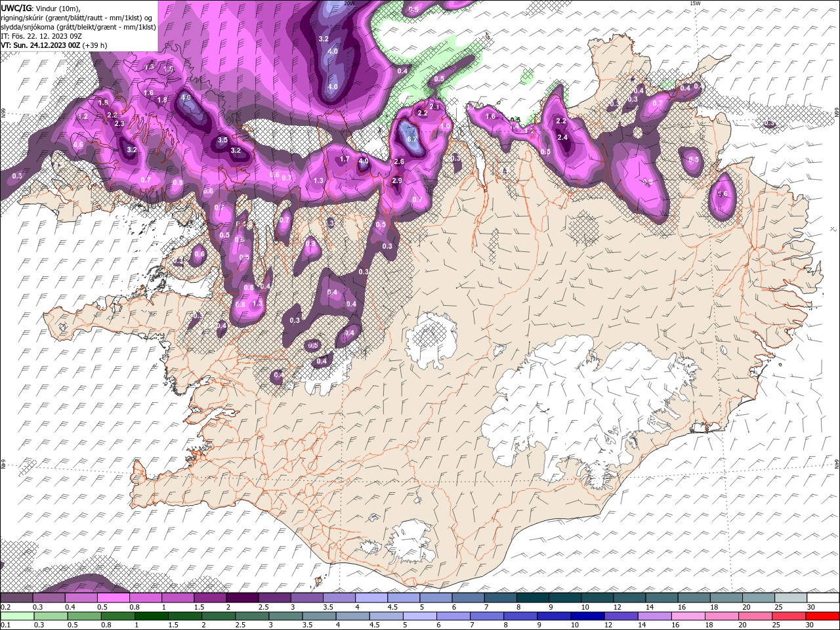Screen dimensions: 840x630
Task: Click the bright pink snow swatch between 0.5 and 0.8
Action: (x=113, y=598)
